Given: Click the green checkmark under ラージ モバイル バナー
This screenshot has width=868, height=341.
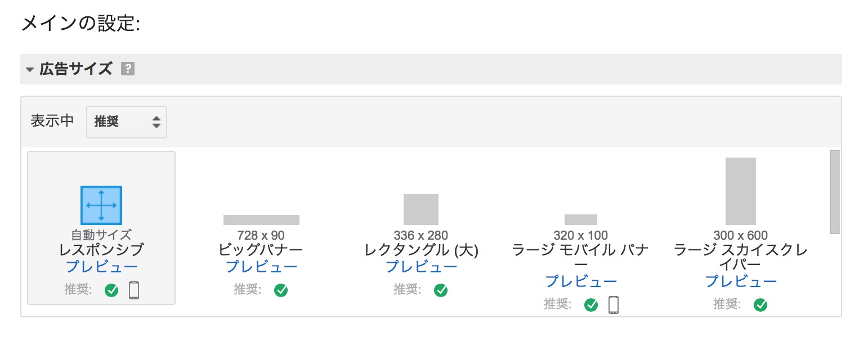Looking at the screenshot, I should tap(591, 304).
